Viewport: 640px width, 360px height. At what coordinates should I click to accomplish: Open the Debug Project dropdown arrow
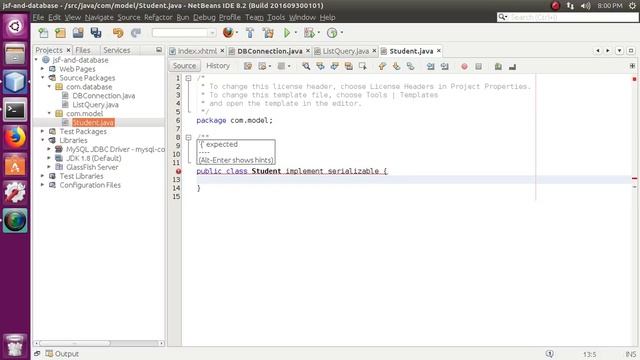pos(319,33)
